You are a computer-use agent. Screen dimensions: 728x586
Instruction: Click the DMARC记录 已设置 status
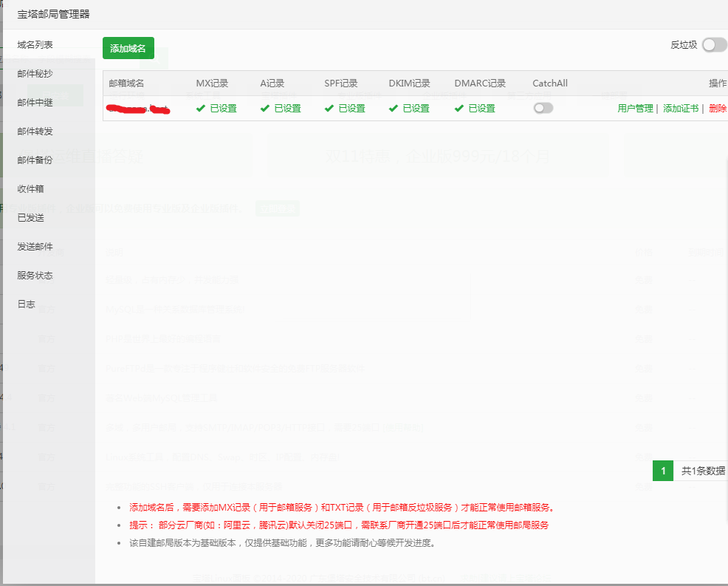[481, 109]
